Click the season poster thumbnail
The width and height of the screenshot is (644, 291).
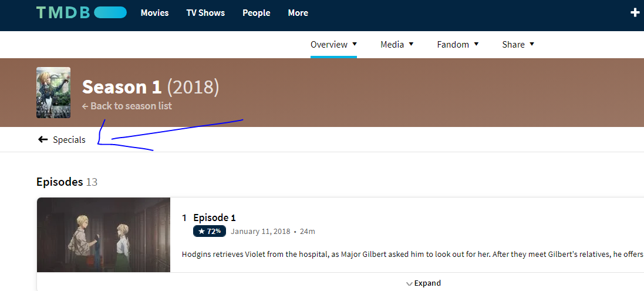coord(53,92)
